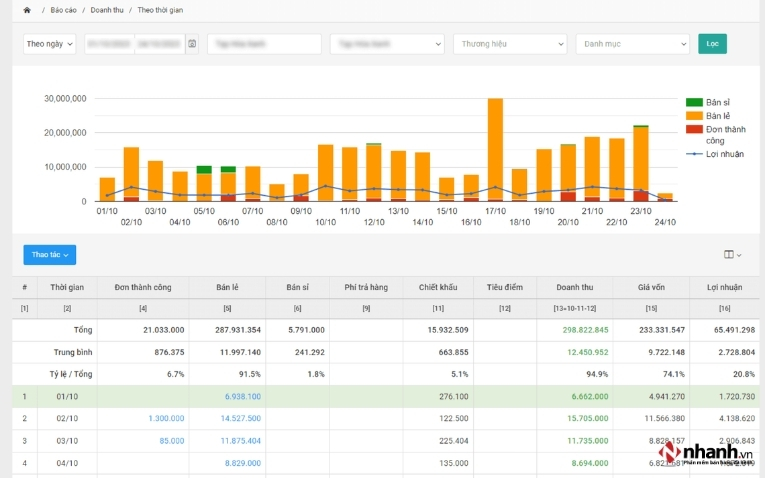Select the Theo thời gian breadcrumb

click(160, 10)
